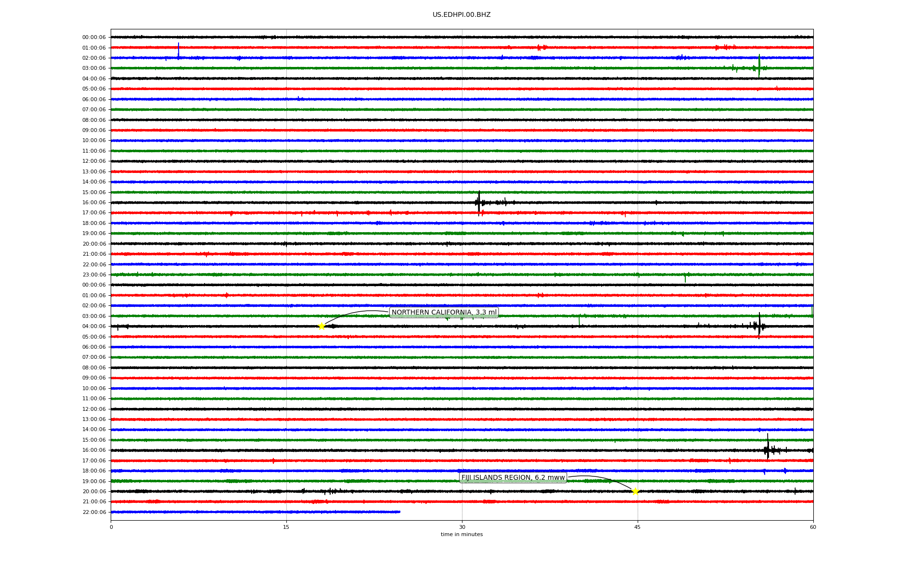Screen dimensions: 924x578
Task: Click the 45 minute x-axis tick label
Action: tap(638, 527)
